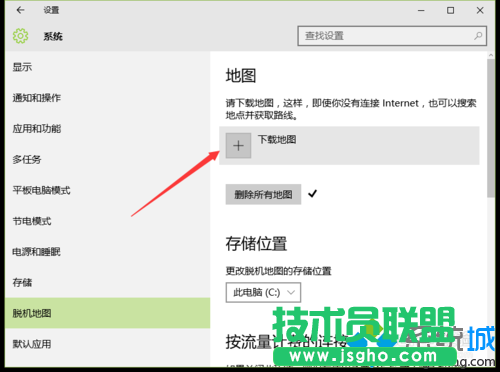The width and height of the screenshot is (500, 372).
Task: Minimize the settings window
Action: [x=421, y=11]
